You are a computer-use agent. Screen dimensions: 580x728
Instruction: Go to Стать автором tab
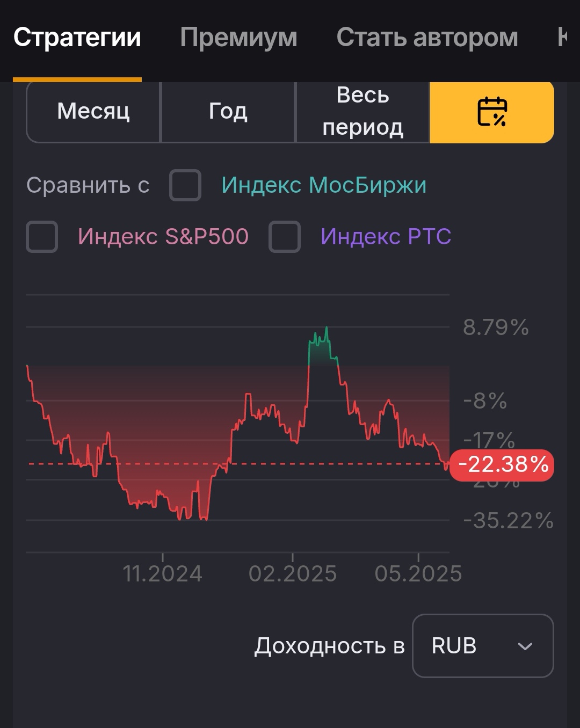tap(427, 38)
